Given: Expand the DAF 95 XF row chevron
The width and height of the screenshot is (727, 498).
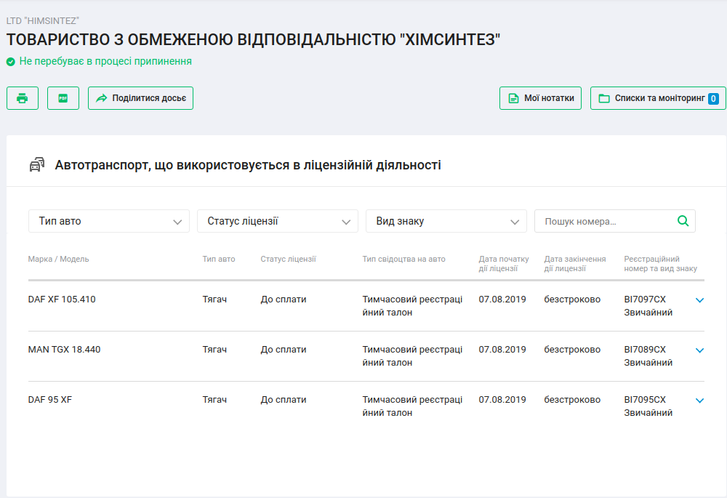Looking at the screenshot, I should [x=700, y=400].
